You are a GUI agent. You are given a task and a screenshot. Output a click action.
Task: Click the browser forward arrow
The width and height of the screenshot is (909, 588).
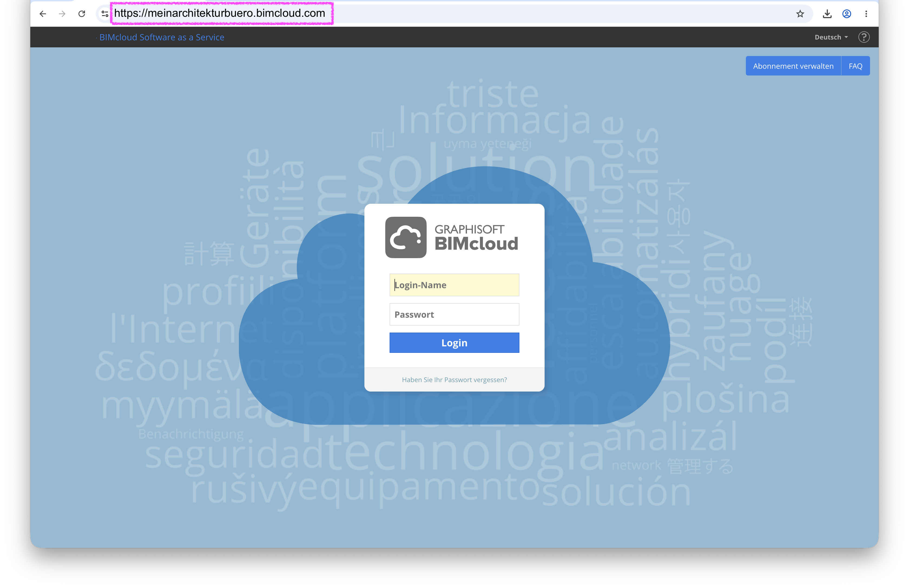click(x=62, y=14)
